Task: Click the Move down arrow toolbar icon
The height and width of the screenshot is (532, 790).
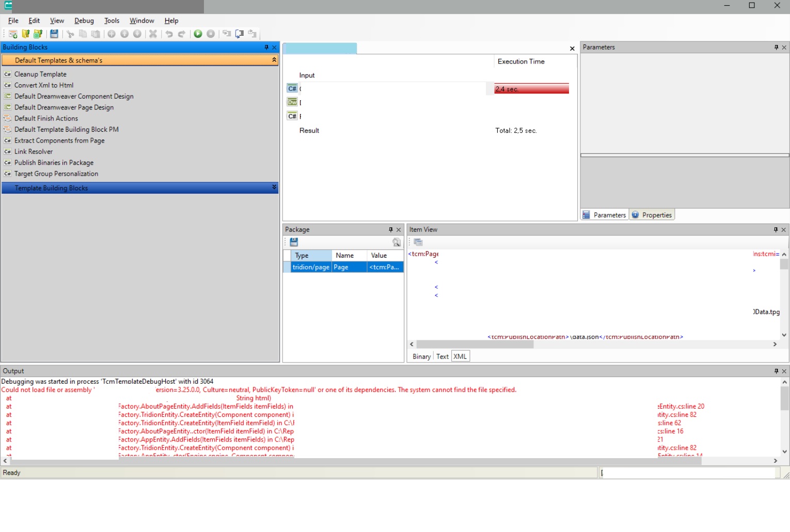Action: [137, 34]
